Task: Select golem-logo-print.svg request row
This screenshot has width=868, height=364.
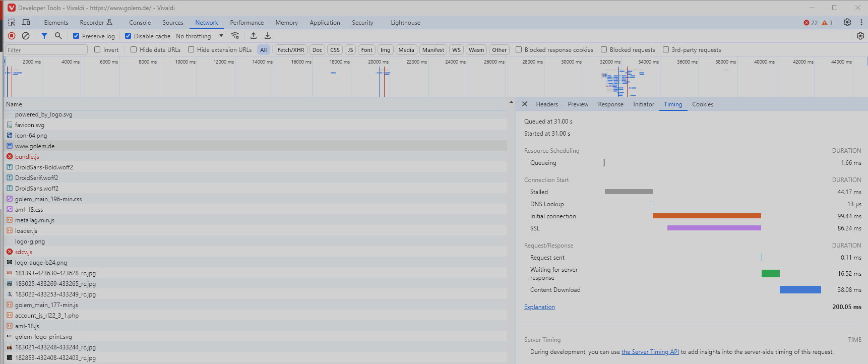Action: 256,337
